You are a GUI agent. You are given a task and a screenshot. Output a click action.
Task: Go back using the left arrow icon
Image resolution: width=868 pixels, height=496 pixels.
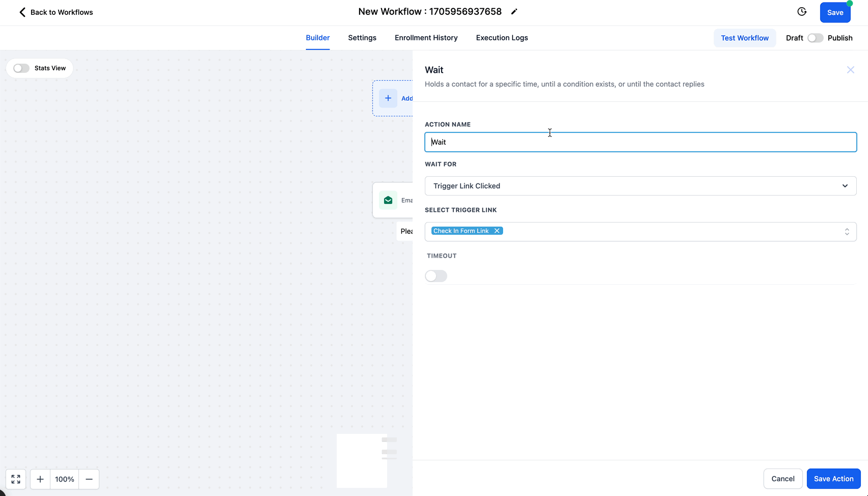22,12
